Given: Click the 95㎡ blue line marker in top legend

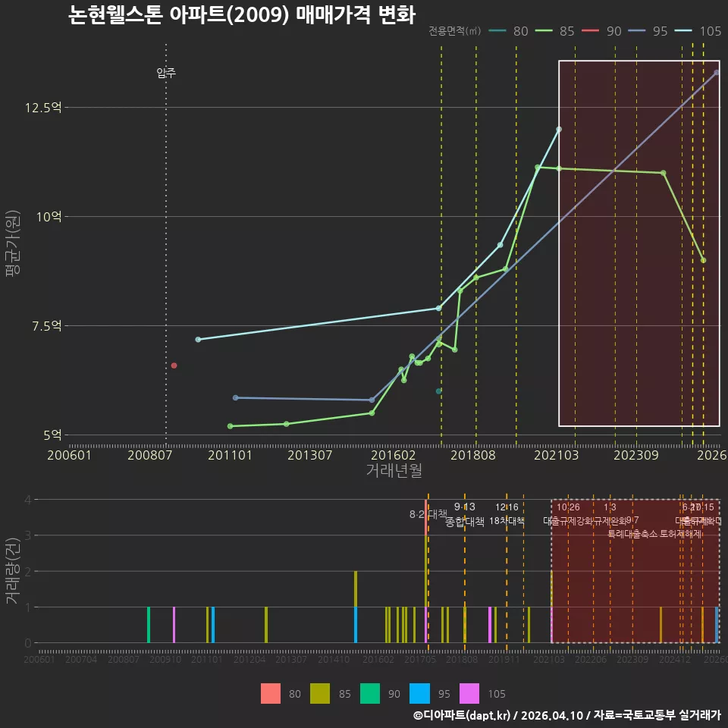Looking at the screenshot, I should coord(636,31).
